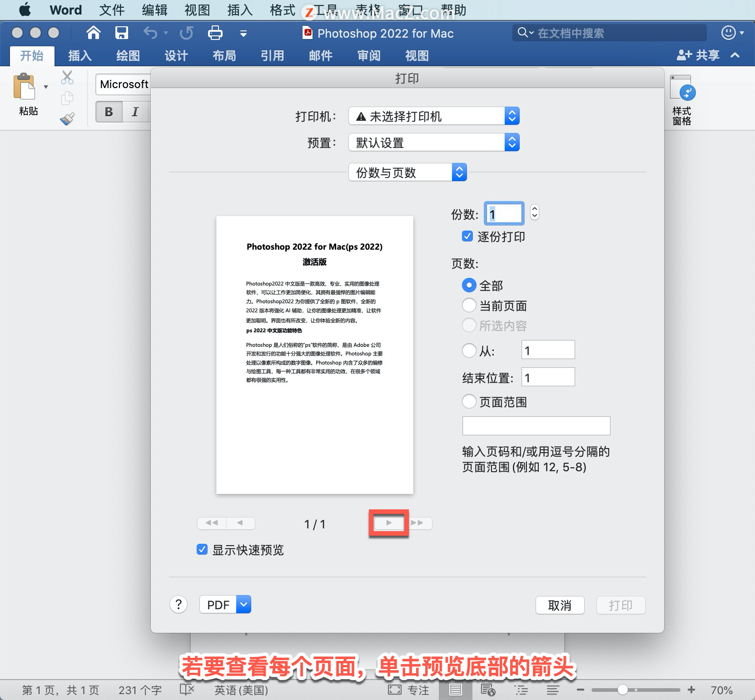Viewport: 755px width, 700px height.
Task: Click the Copy icon under the scissors
Action: coord(67,98)
